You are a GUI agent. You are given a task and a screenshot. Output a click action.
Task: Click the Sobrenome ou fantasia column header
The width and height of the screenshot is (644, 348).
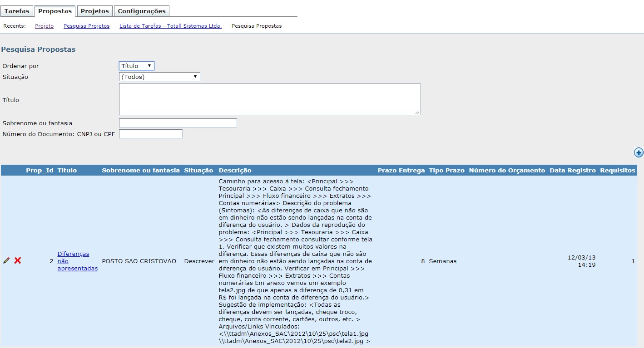click(141, 170)
